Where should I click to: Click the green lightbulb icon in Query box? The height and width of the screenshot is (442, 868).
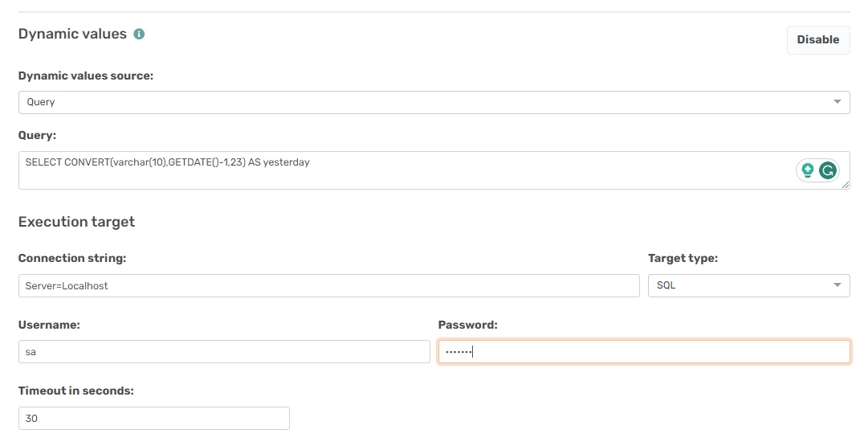(x=807, y=170)
